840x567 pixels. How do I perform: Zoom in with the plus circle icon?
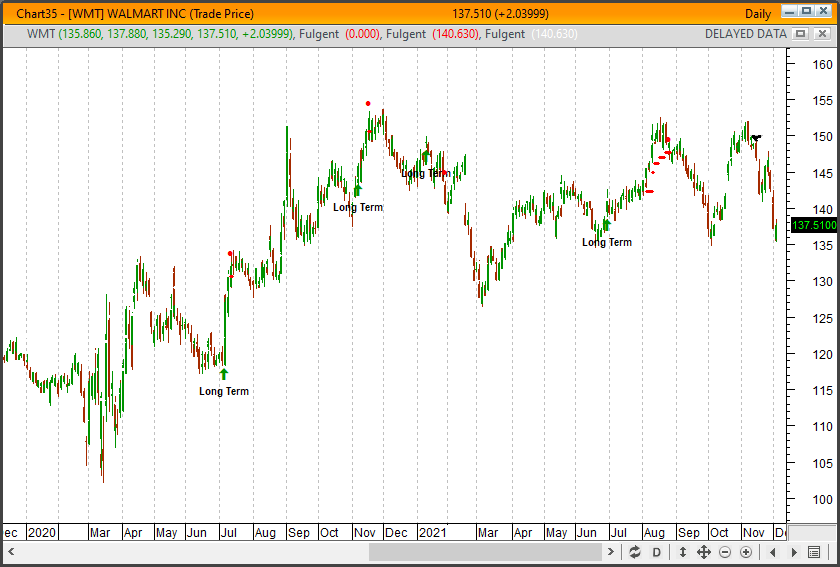click(746, 552)
